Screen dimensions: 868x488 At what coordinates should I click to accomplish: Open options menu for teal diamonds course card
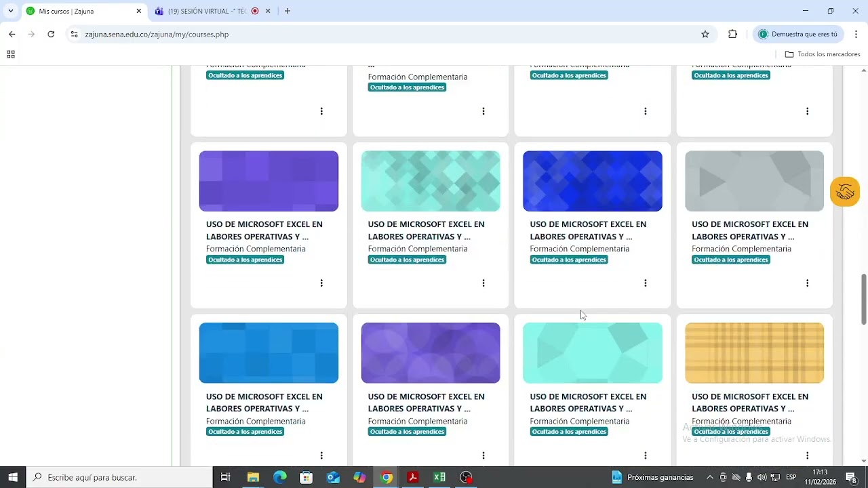tap(484, 283)
